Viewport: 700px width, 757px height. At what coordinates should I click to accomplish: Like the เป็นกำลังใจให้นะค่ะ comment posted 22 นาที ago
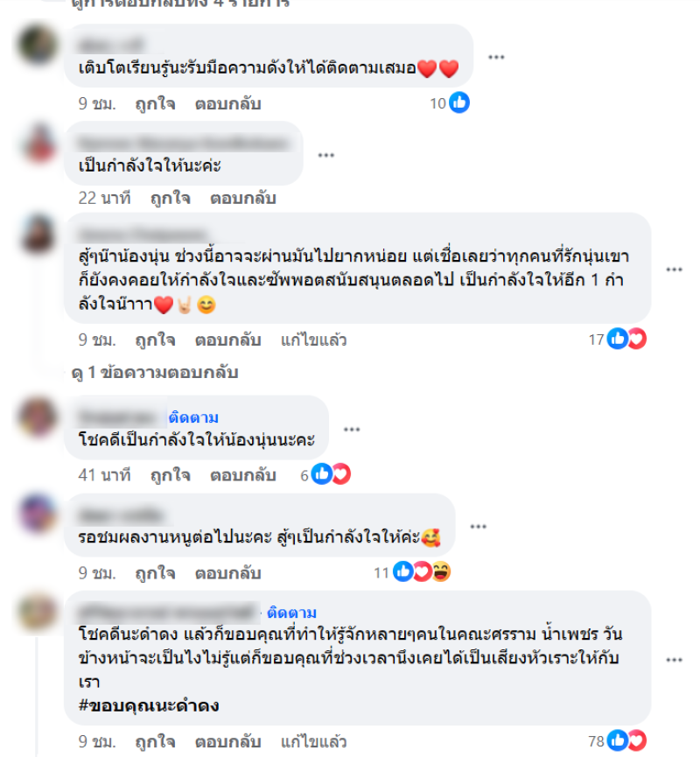(x=171, y=199)
